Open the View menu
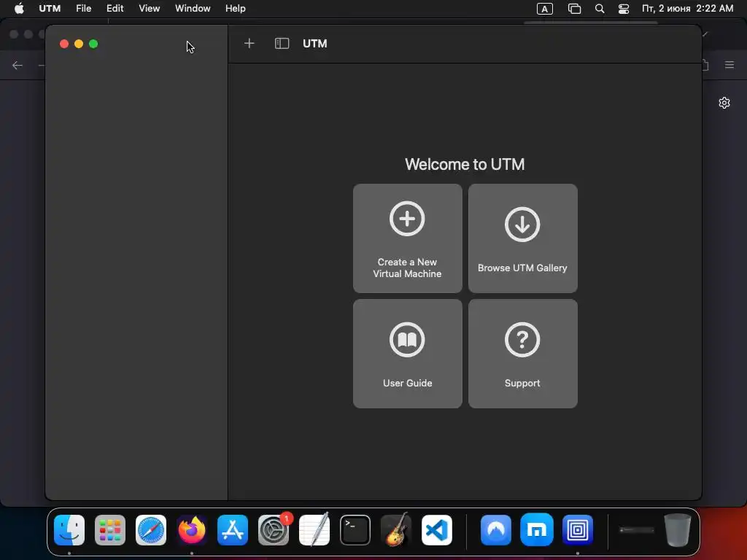 pos(149,9)
